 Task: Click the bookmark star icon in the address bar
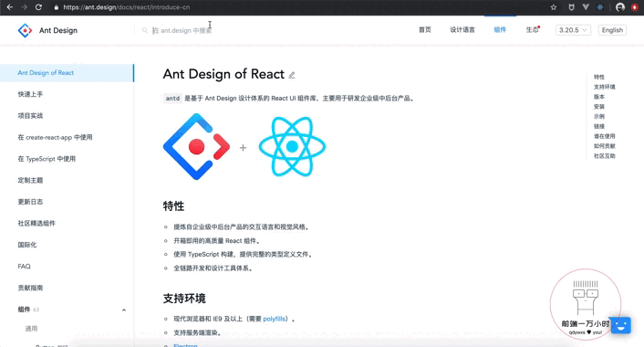[x=554, y=7]
